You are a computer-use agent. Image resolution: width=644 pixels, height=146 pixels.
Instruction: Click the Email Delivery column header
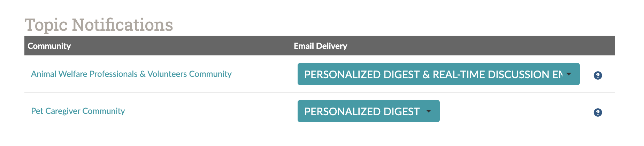point(320,46)
